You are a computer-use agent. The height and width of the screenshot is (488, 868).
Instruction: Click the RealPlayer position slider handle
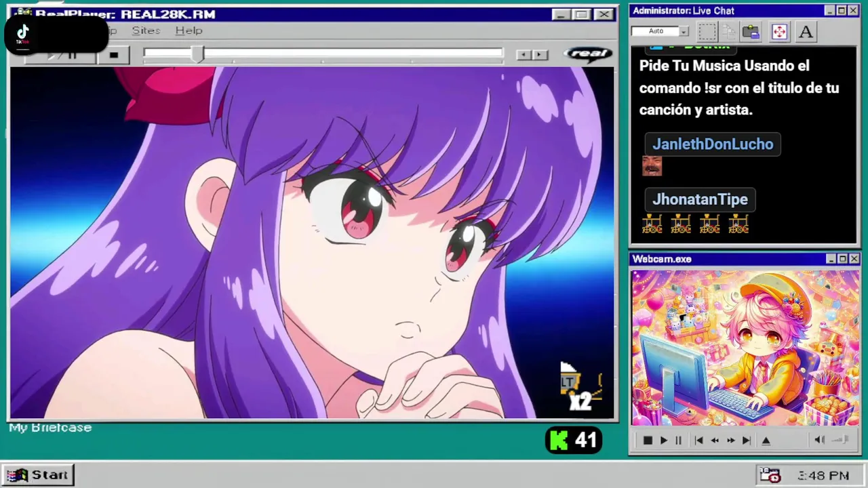(197, 55)
